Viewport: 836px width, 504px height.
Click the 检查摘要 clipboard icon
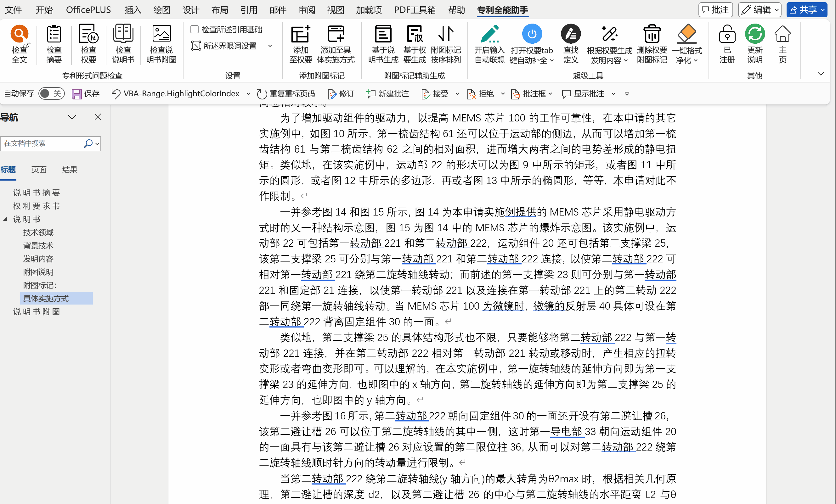point(54,34)
